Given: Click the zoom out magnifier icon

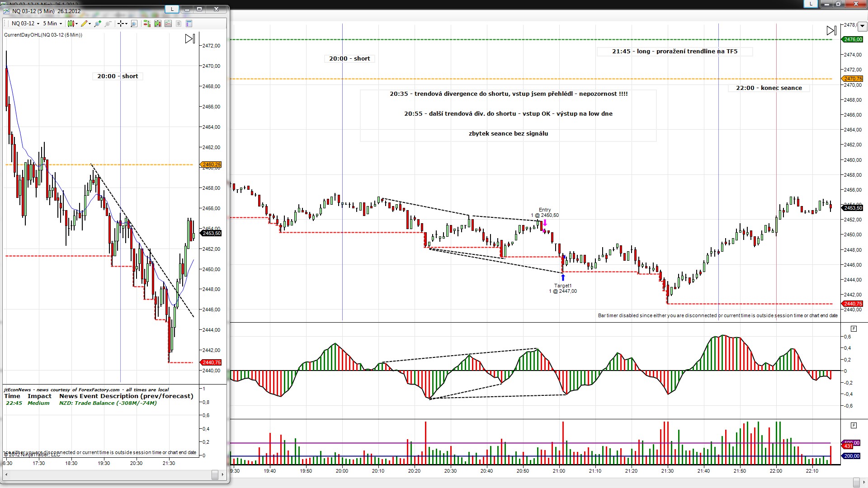Looking at the screenshot, I should (108, 23).
